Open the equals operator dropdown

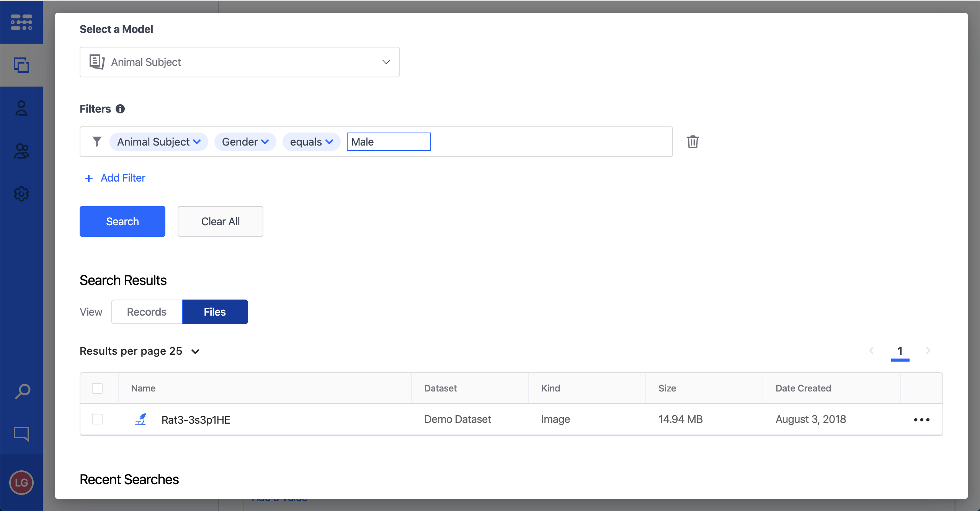311,142
